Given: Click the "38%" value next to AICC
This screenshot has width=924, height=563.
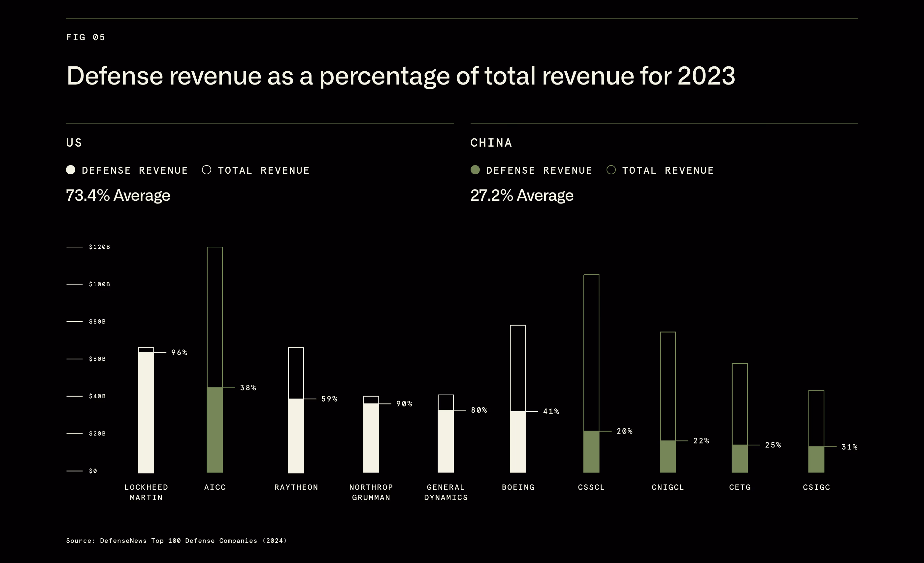Looking at the screenshot, I should tap(248, 388).
